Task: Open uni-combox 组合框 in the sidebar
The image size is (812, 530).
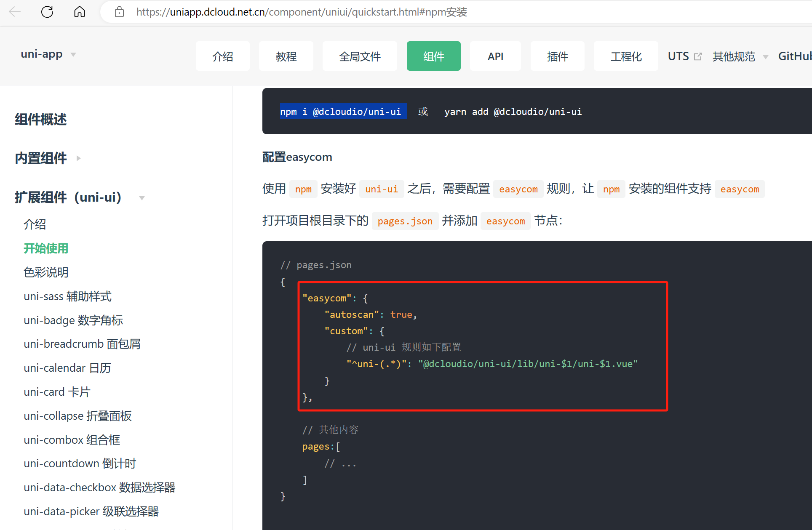Action: (72, 440)
